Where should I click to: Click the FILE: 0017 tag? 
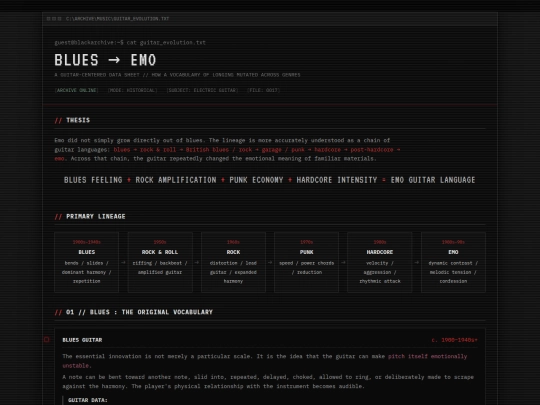pos(263,90)
